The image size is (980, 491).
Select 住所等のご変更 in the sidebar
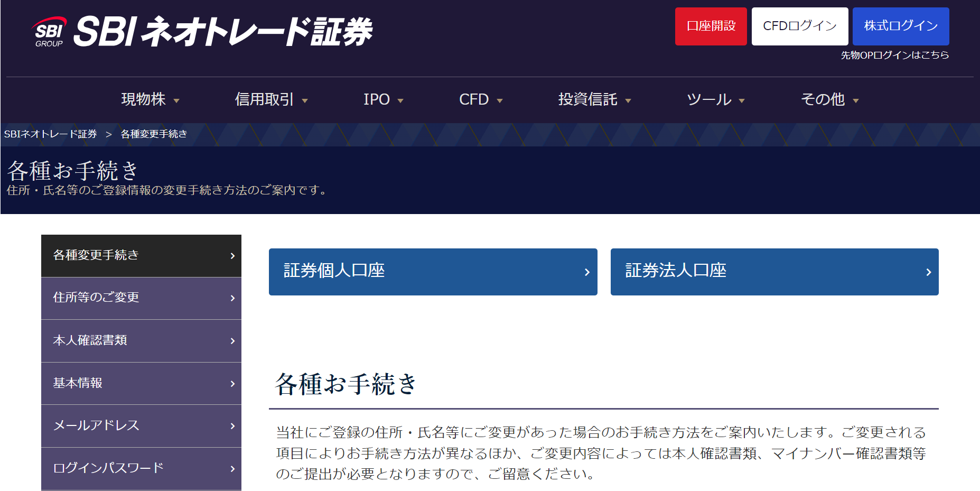(x=141, y=298)
